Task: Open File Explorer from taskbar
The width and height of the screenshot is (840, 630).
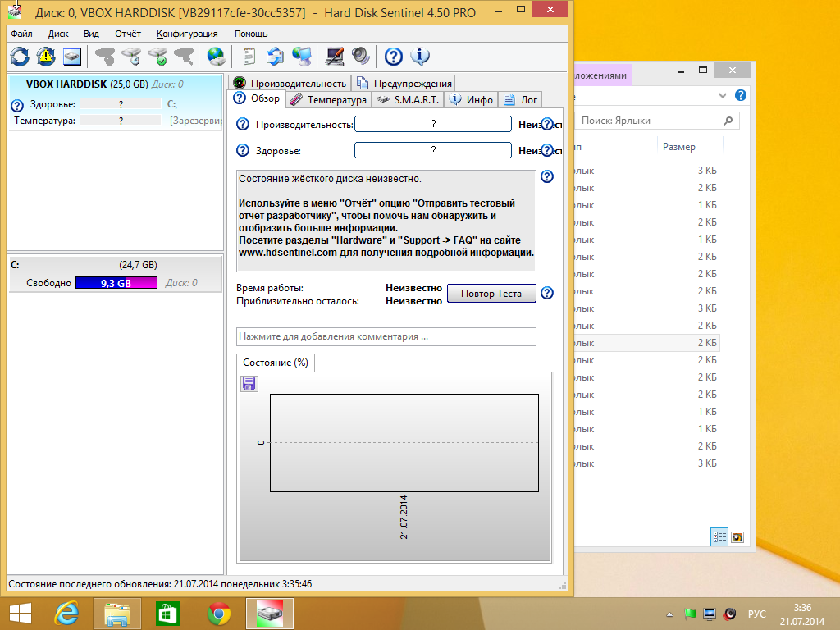Action: pos(116,614)
